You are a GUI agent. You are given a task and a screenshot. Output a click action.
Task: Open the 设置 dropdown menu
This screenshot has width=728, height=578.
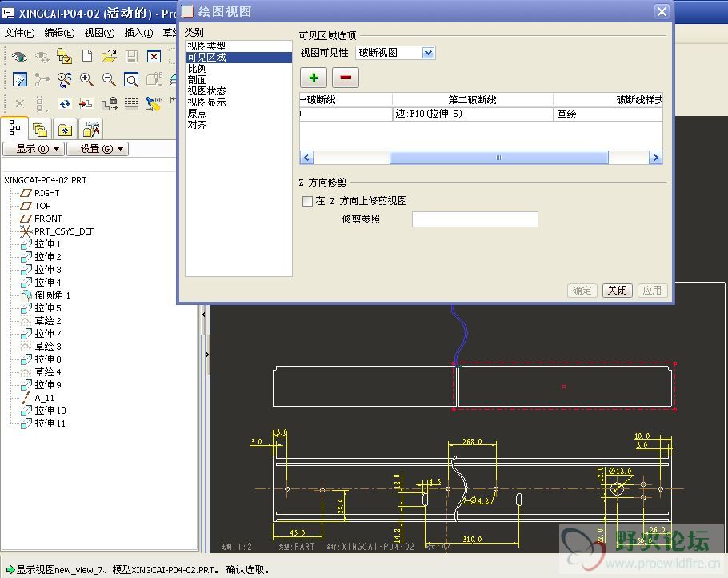(98, 149)
